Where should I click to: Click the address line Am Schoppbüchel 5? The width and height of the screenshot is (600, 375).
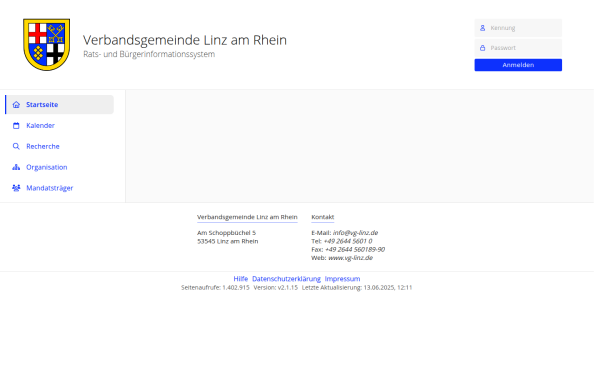(227, 233)
